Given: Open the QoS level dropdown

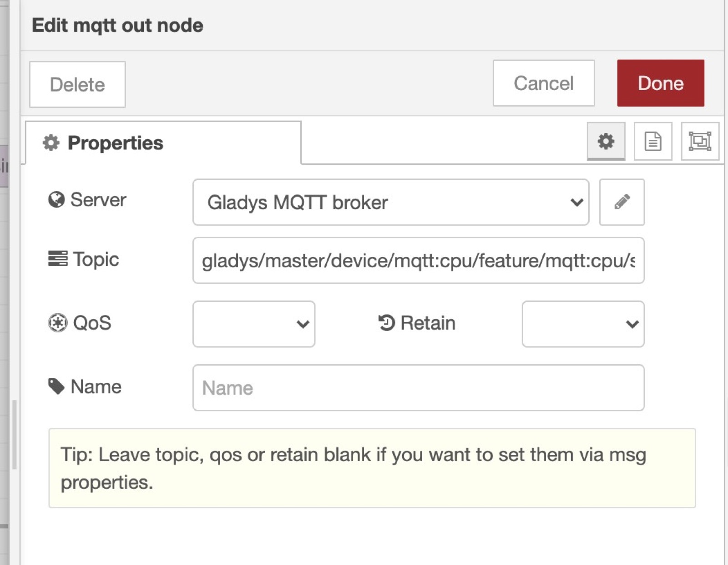Looking at the screenshot, I should (253, 324).
